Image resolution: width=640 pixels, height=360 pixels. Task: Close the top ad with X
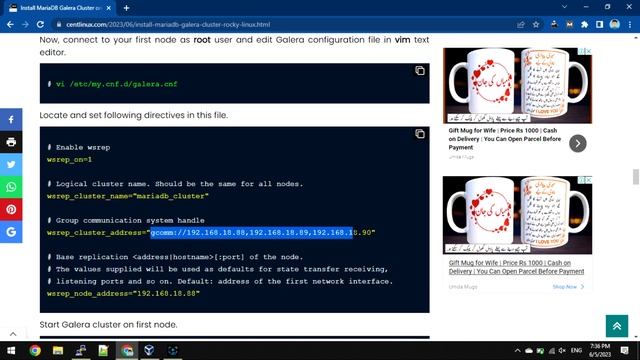[x=589, y=51]
